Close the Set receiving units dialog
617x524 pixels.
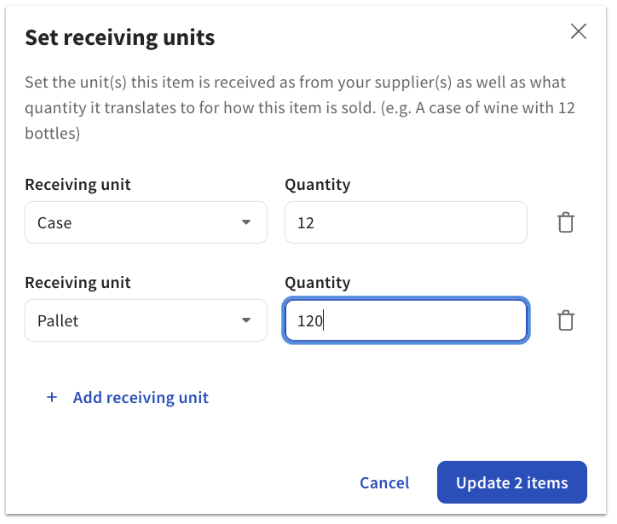click(578, 31)
